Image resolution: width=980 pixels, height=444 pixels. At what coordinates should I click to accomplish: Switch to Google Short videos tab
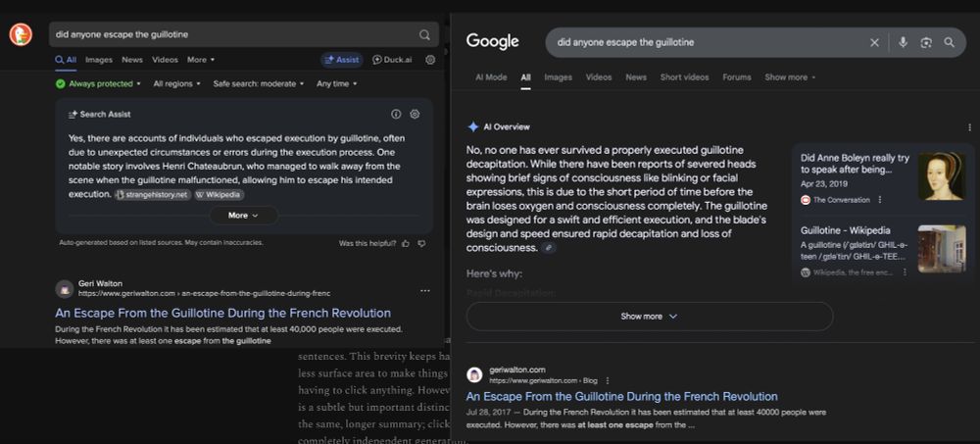(684, 77)
